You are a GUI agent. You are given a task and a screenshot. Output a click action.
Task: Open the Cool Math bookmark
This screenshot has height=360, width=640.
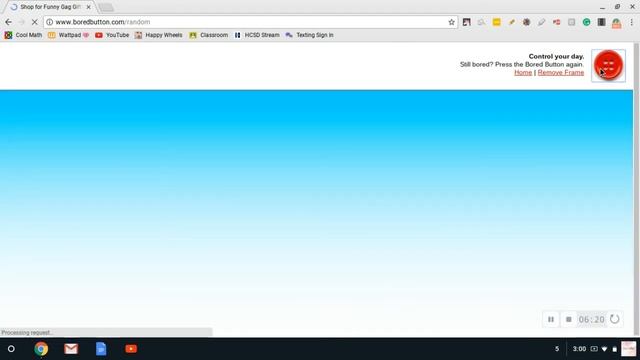click(x=24, y=35)
